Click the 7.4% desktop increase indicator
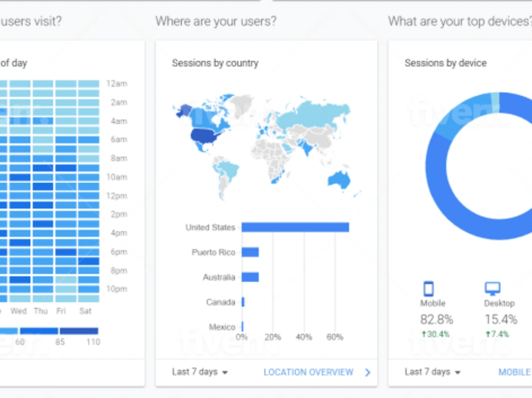 pos(497,334)
